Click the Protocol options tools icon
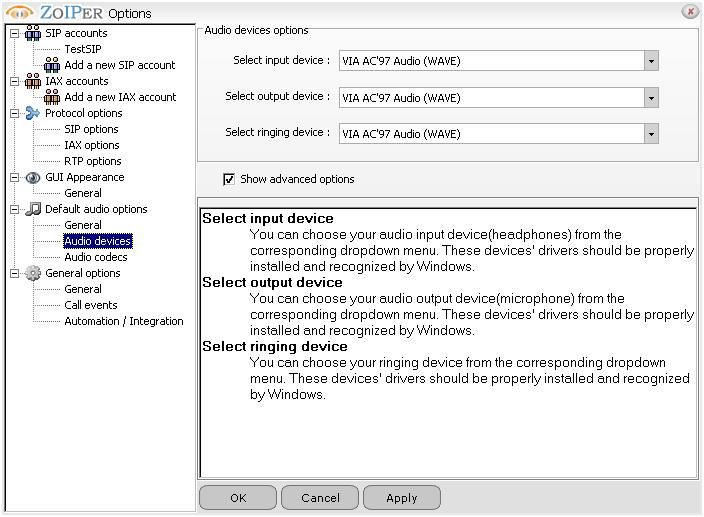This screenshot has height=517, width=704. coord(33,113)
